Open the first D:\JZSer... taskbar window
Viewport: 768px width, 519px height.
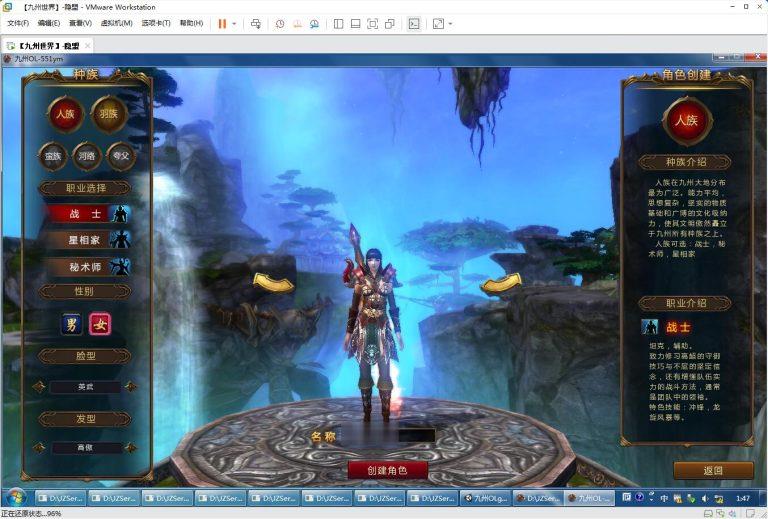(62, 498)
